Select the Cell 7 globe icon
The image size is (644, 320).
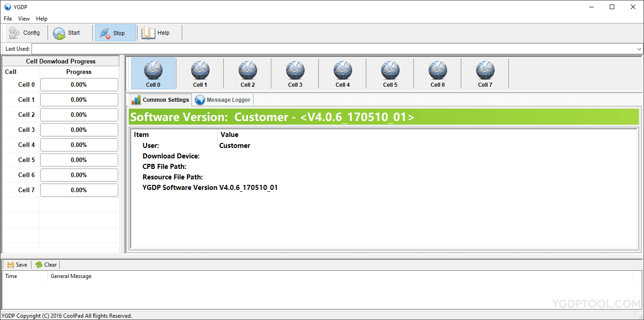point(485,73)
